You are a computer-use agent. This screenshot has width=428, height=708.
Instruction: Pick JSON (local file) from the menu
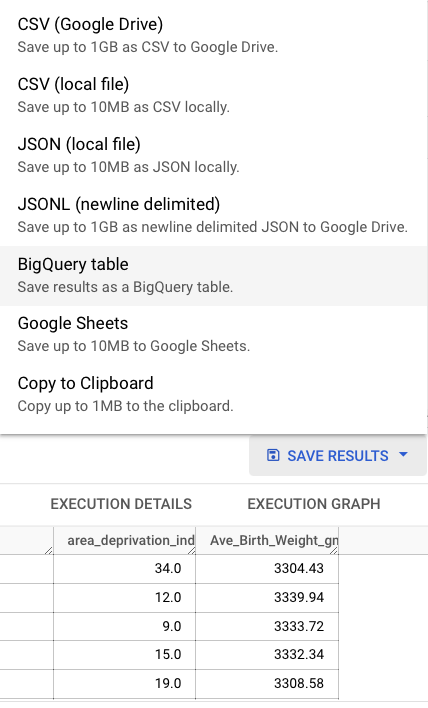pos(214,155)
